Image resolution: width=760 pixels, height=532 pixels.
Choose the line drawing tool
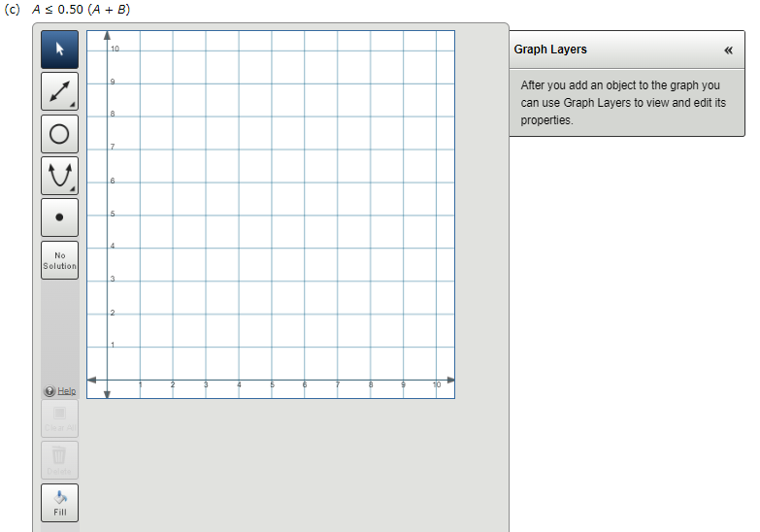pos(59,91)
